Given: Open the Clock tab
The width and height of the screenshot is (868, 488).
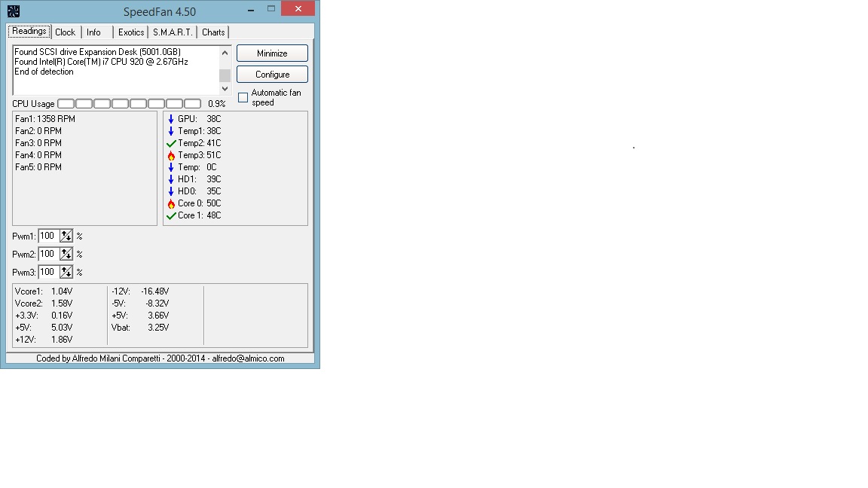Looking at the screenshot, I should click(66, 32).
